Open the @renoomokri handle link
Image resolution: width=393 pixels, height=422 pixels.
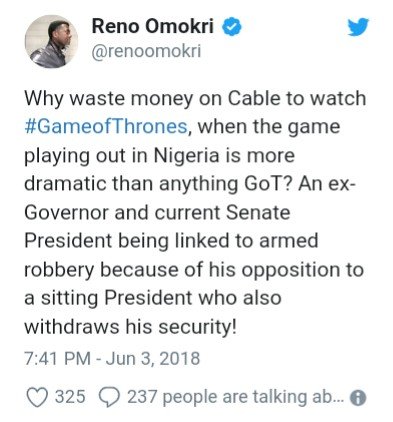(146, 52)
